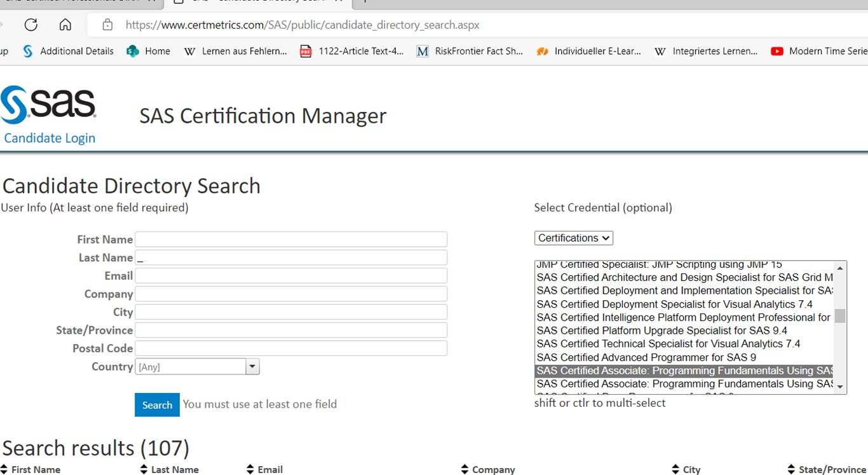Viewport: 868px width, 475px height.
Task: Open the Additional Details bookmark
Action: tap(69, 52)
